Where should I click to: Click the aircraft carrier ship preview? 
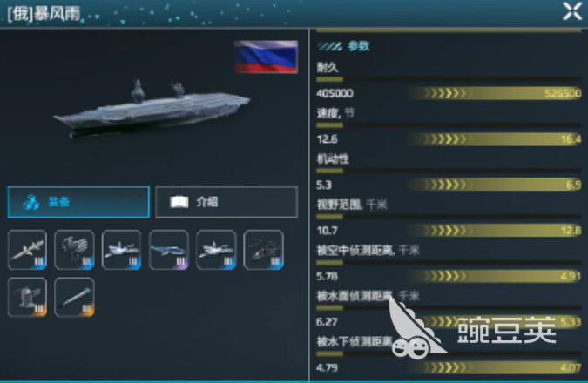coord(152,109)
